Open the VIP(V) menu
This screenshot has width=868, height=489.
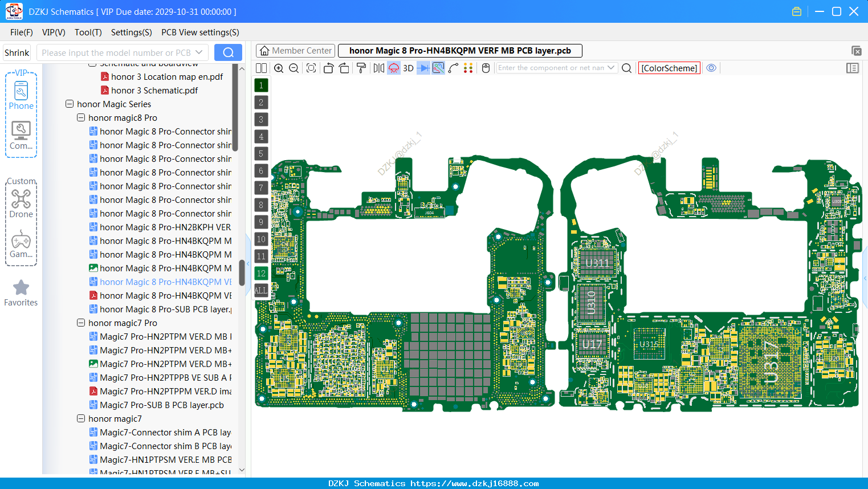pos(54,32)
